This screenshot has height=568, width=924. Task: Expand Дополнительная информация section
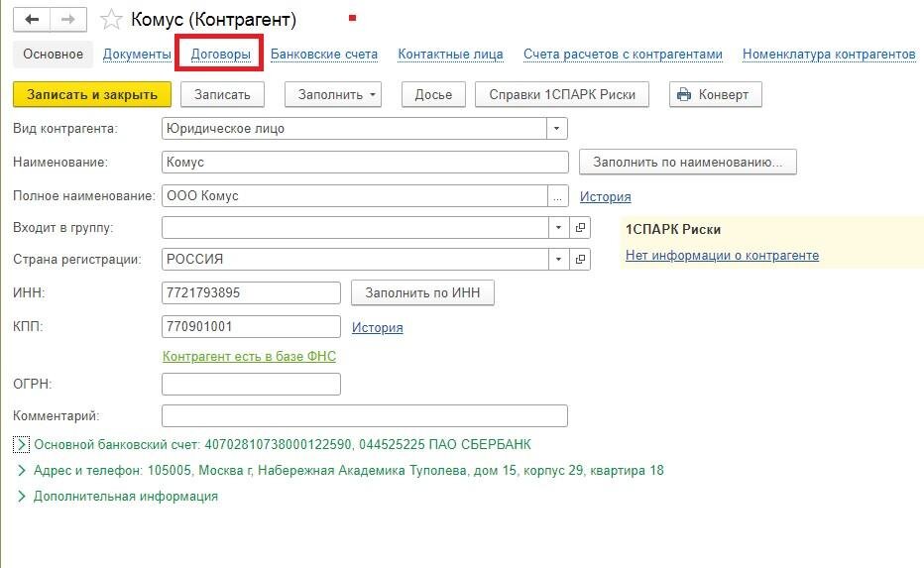[x=21, y=496]
